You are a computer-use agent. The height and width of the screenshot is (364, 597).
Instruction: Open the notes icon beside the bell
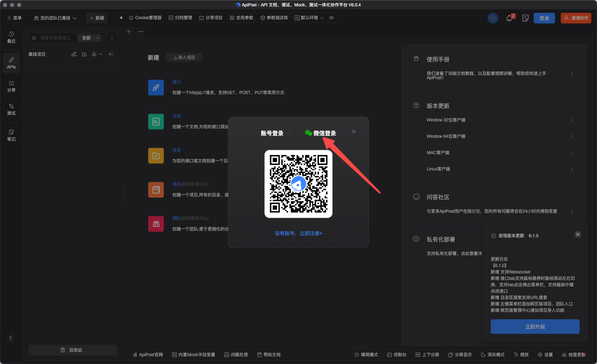(526, 18)
